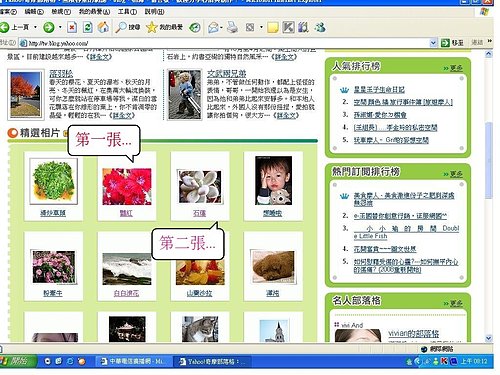Image resolution: width=500 pixels, height=375 pixels.
Task: Open the 編輯 (Edit) menu
Action: (34, 12)
